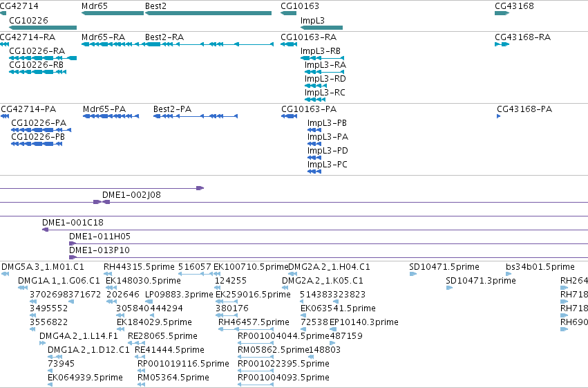The image size is (588, 388).
Task: Click the CG10226-RA transcript label
Action: tap(37, 51)
